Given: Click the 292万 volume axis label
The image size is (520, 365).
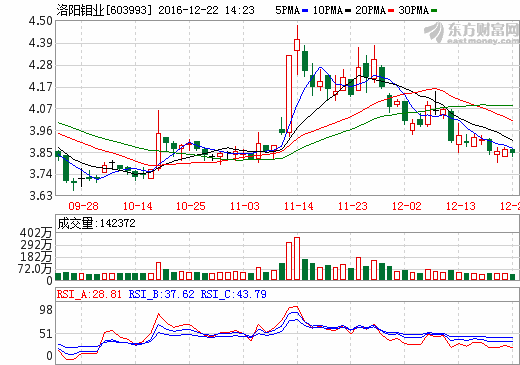Looking at the screenshot, I should (x=36, y=245).
